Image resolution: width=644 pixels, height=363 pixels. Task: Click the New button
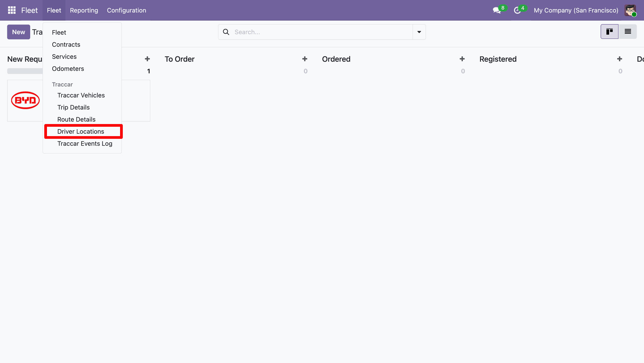pyautogui.click(x=18, y=32)
